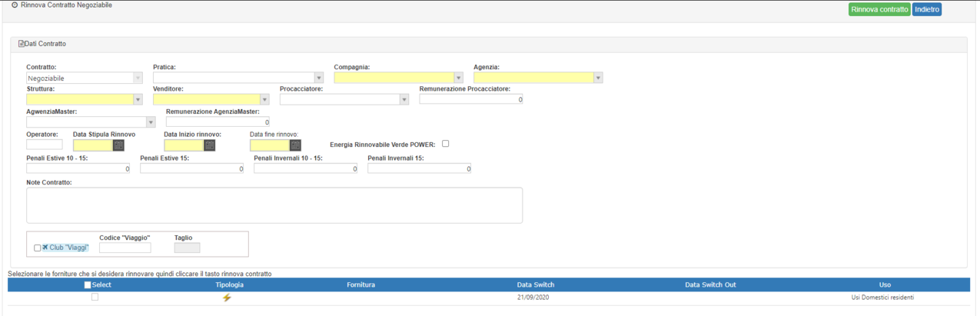
Task: Click the Indietro button
Action: 927,9
